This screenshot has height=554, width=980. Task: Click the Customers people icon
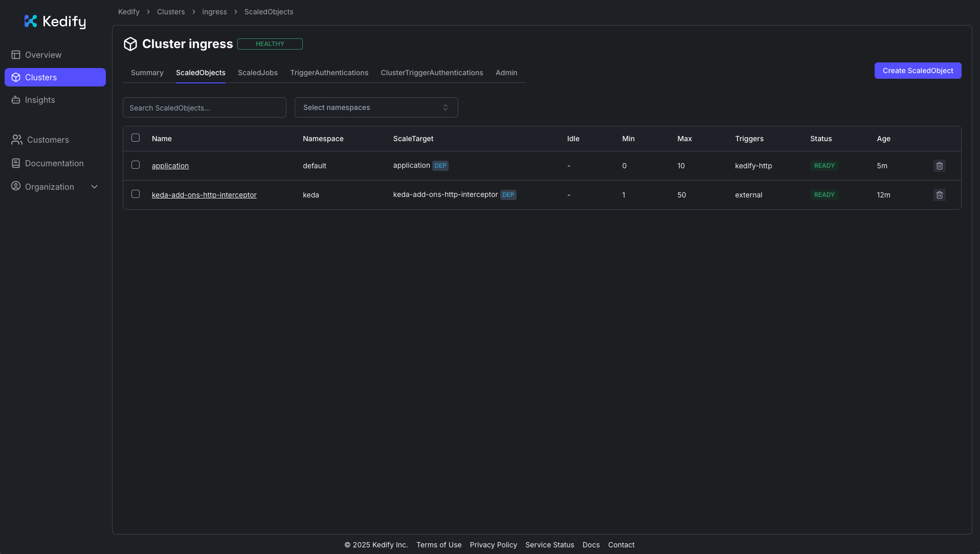[x=17, y=140]
